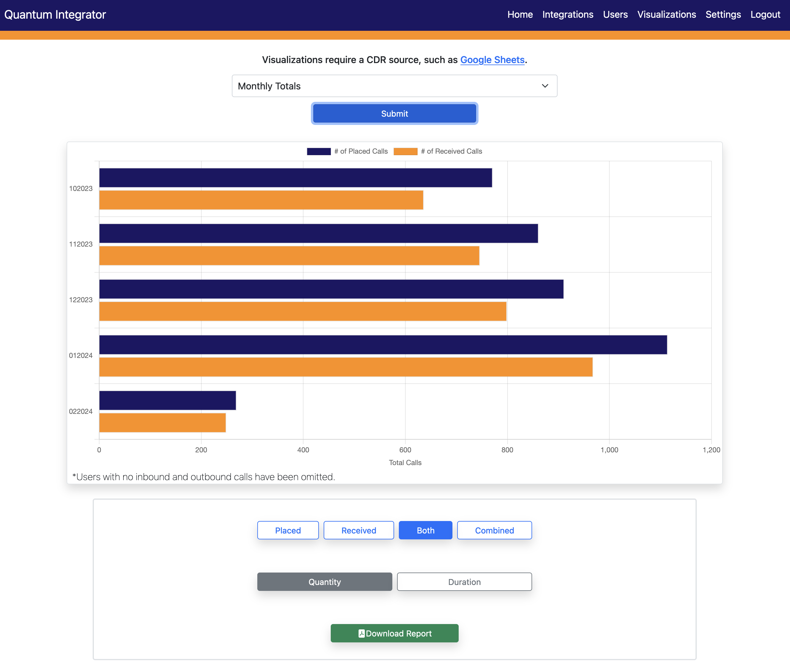
Task: Select the Both calls option
Action: [x=425, y=530]
